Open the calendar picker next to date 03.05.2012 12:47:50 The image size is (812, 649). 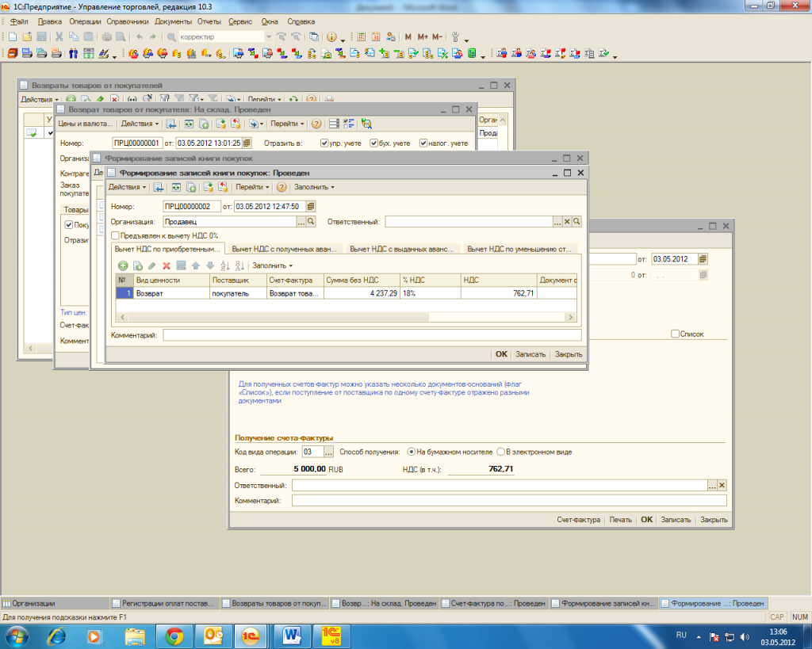(311, 207)
